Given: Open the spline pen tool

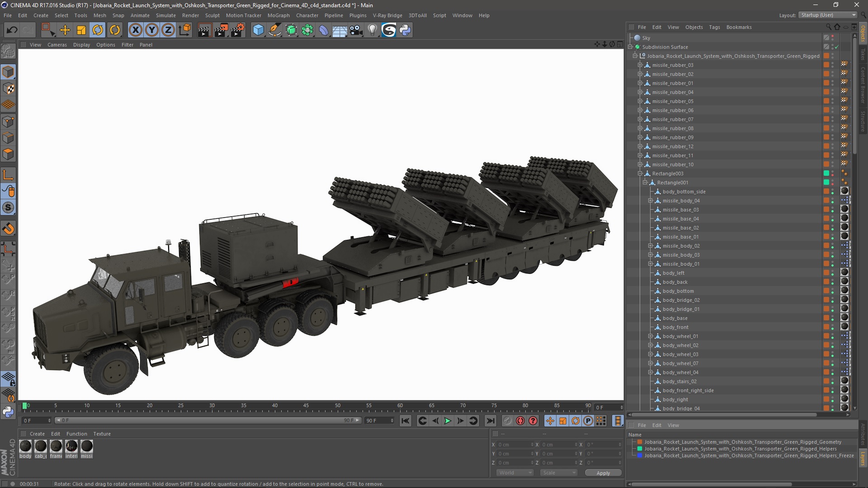Looking at the screenshot, I should point(275,30).
